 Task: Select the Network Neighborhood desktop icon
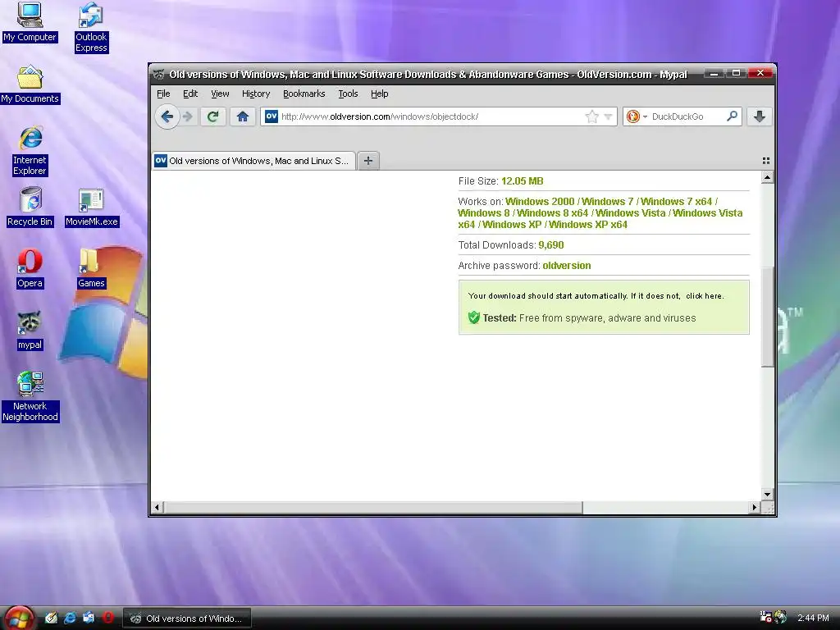click(30, 397)
